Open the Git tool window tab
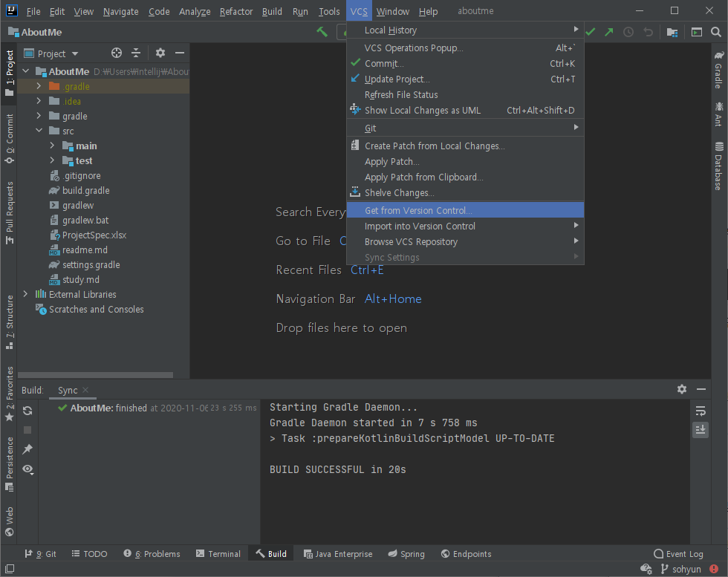 [x=40, y=554]
